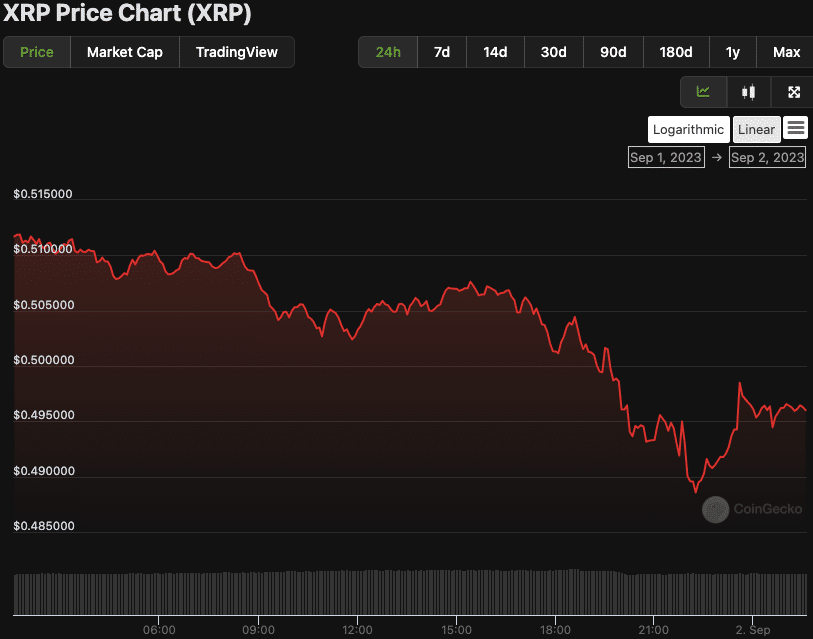Select the 1y time range
813x639 pixels.
pyautogui.click(x=732, y=52)
